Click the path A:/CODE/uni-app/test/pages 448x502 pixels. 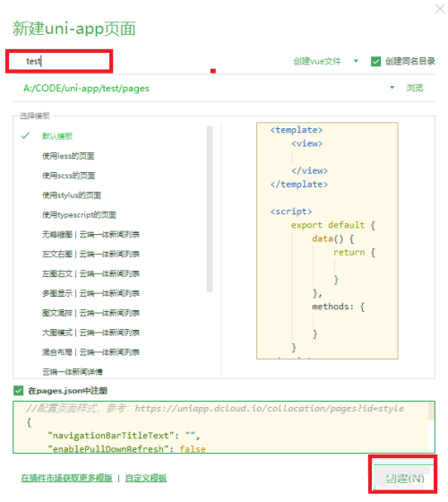(x=86, y=89)
